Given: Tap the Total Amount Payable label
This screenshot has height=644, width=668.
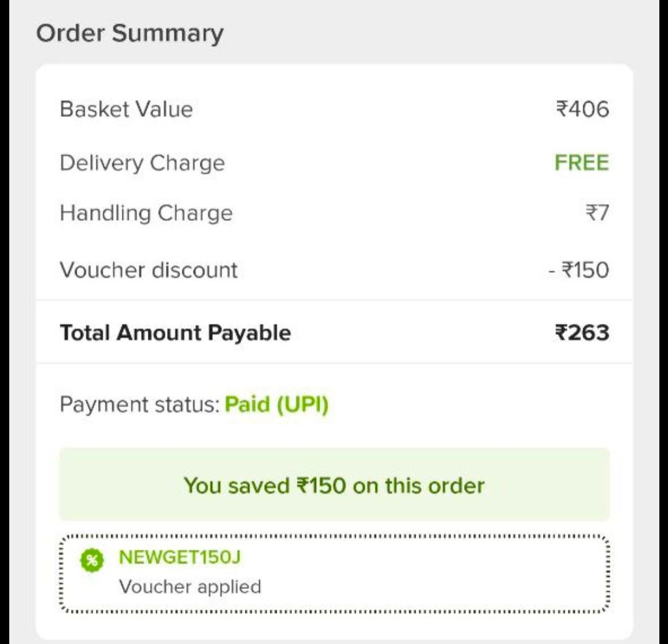Looking at the screenshot, I should click(x=175, y=333).
